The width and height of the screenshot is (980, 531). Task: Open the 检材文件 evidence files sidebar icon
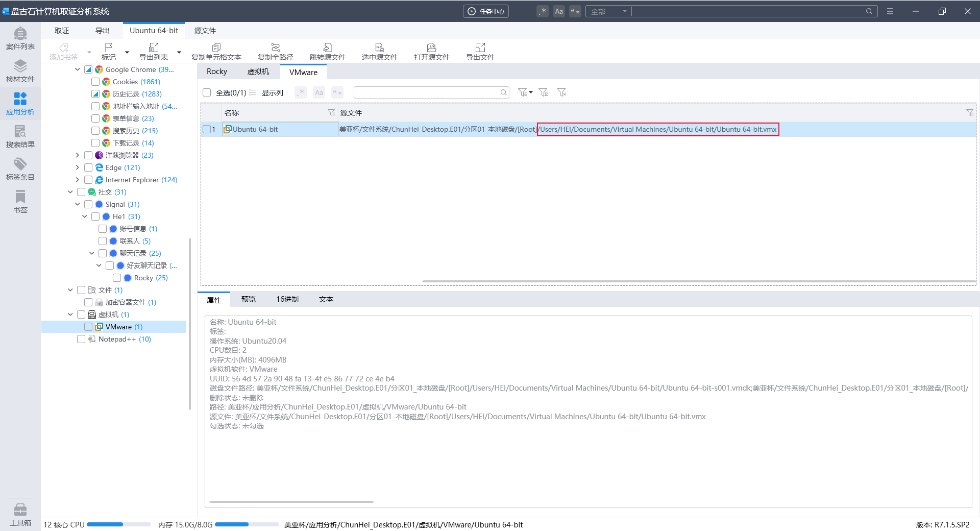(20, 71)
